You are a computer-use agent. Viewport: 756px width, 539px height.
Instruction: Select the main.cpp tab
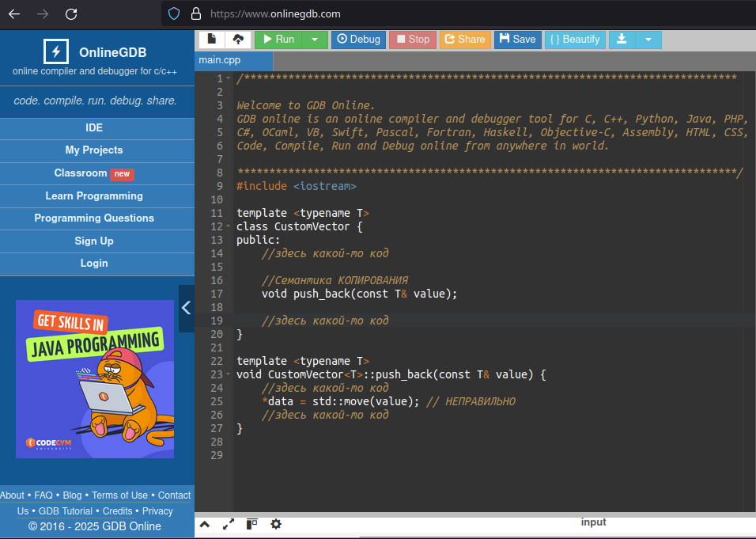click(x=234, y=60)
